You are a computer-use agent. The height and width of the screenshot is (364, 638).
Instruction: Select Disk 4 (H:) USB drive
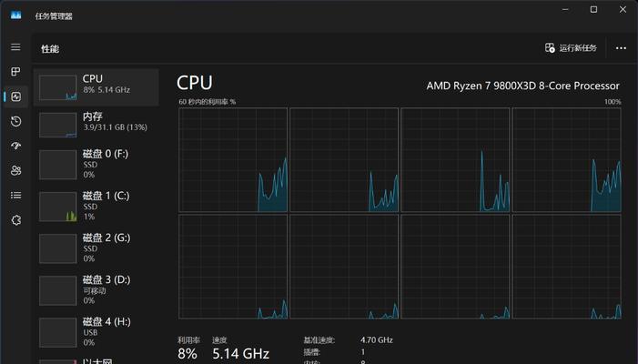[96, 332]
